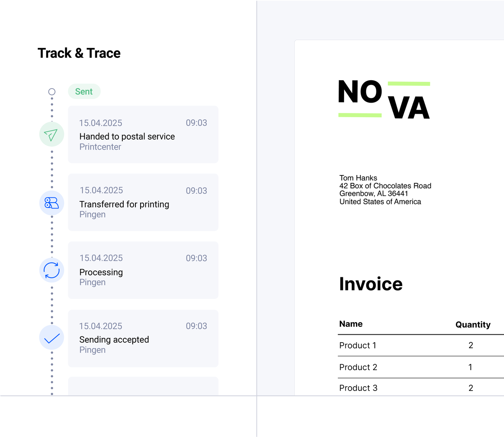The width and height of the screenshot is (504, 437).
Task: Expand the Sending accepted event card
Action: [x=143, y=338]
